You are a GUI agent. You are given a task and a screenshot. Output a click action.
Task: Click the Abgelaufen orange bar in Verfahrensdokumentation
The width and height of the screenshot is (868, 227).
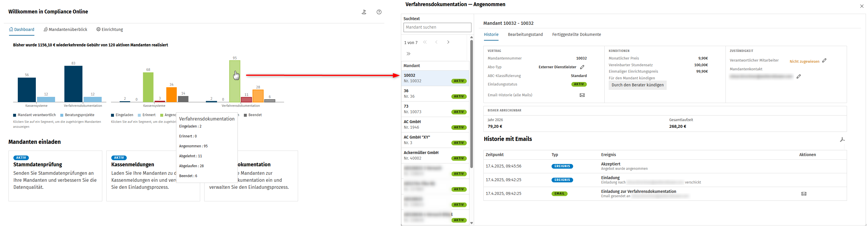click(258, 96)
